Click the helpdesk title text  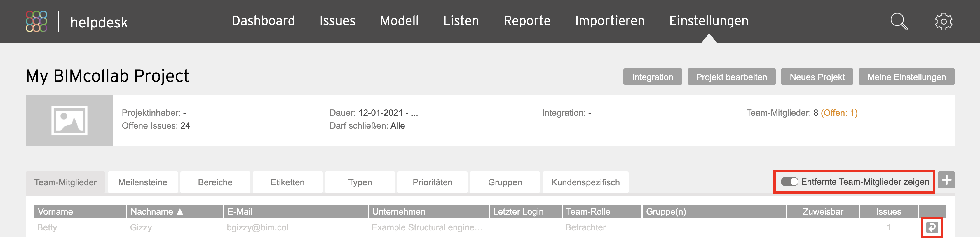pos(99,22)
